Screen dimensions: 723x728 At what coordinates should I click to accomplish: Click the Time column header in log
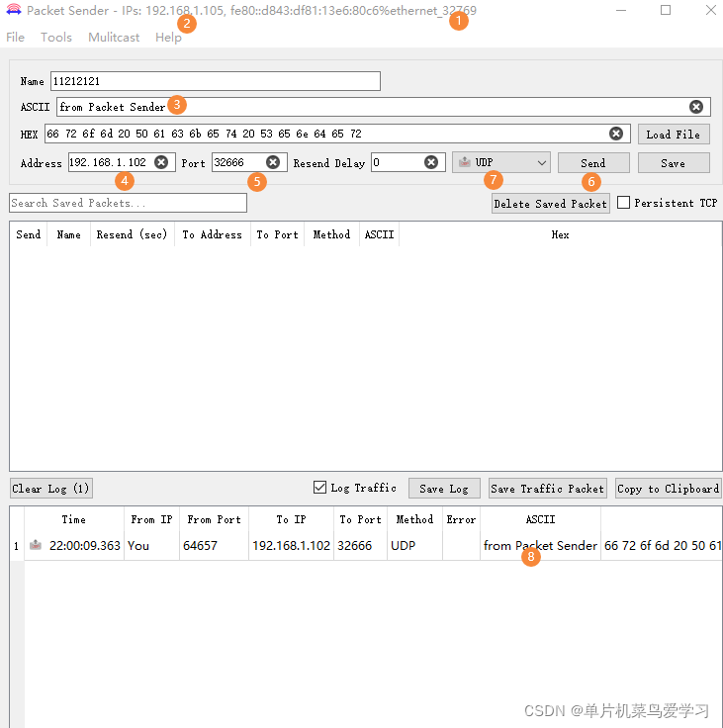(74, 519)
